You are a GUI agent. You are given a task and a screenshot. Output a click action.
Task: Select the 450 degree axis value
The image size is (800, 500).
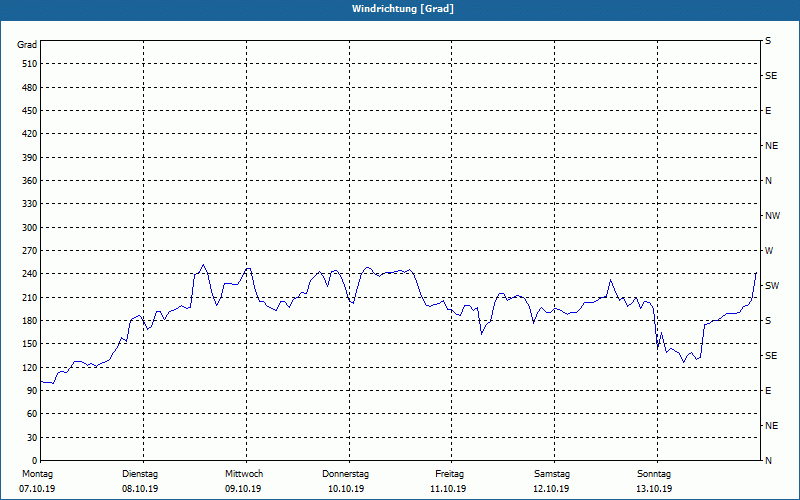coord(30,111)
